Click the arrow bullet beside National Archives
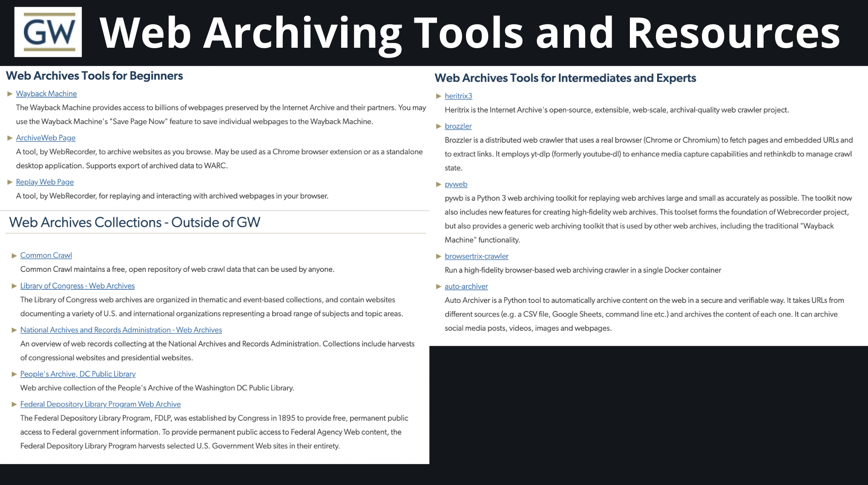868x485 pixels. [x=14, y=330]
